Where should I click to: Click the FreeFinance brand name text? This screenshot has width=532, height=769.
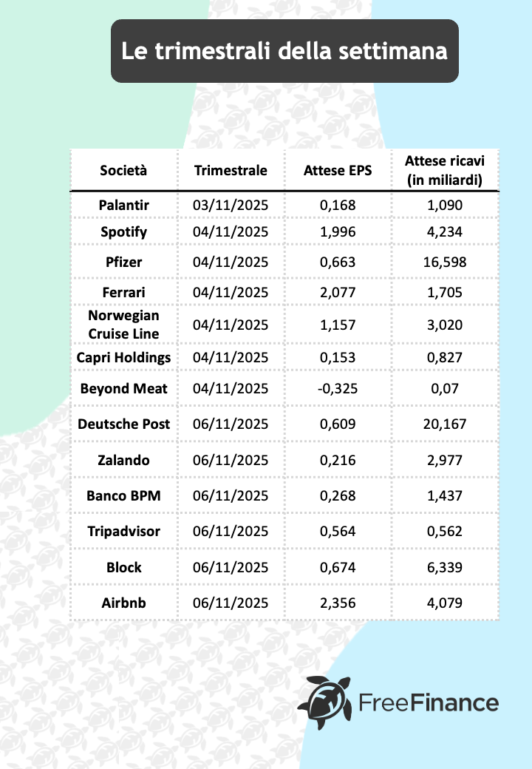429,702
